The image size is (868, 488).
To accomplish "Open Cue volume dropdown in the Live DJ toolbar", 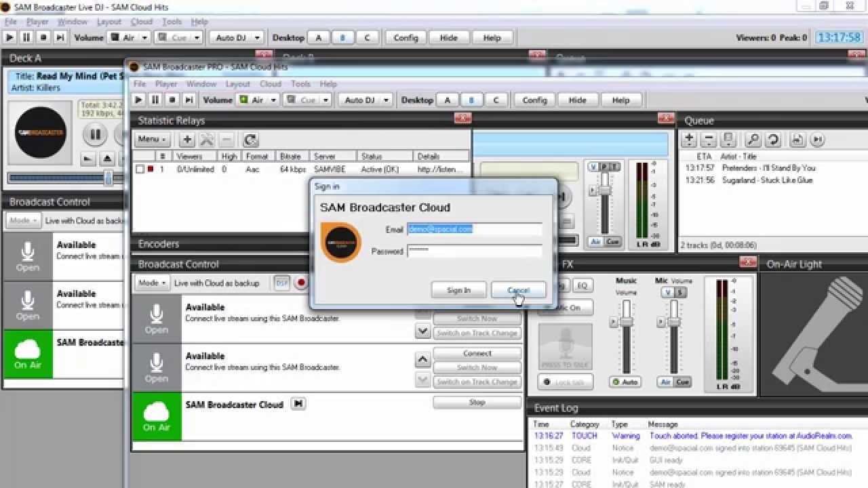I will click(x=178, y=37).
